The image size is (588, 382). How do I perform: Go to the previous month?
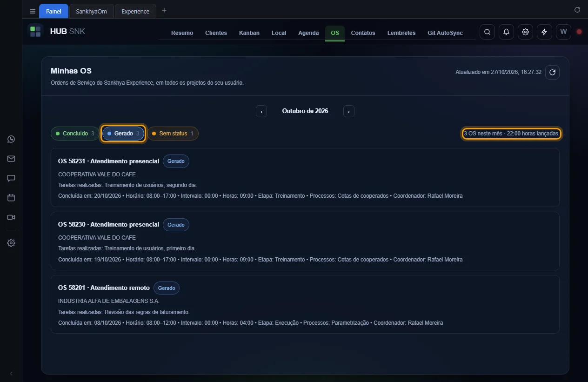click(261, 111)
